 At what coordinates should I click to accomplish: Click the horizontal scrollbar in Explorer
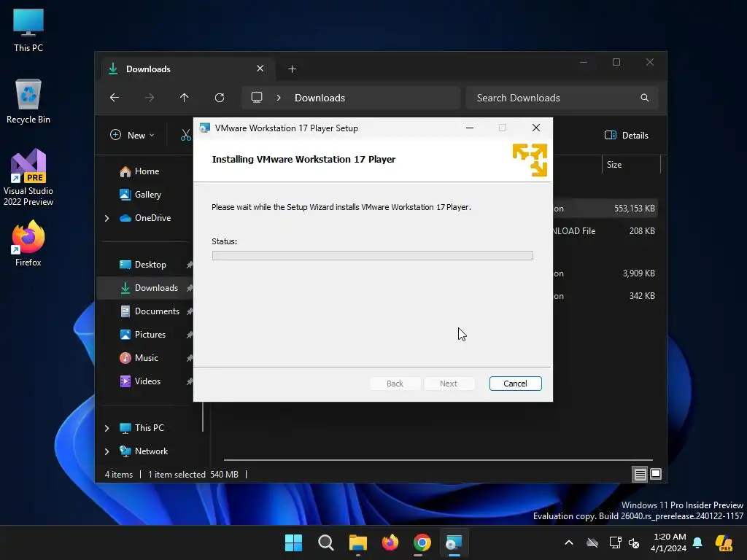(438, 460)
